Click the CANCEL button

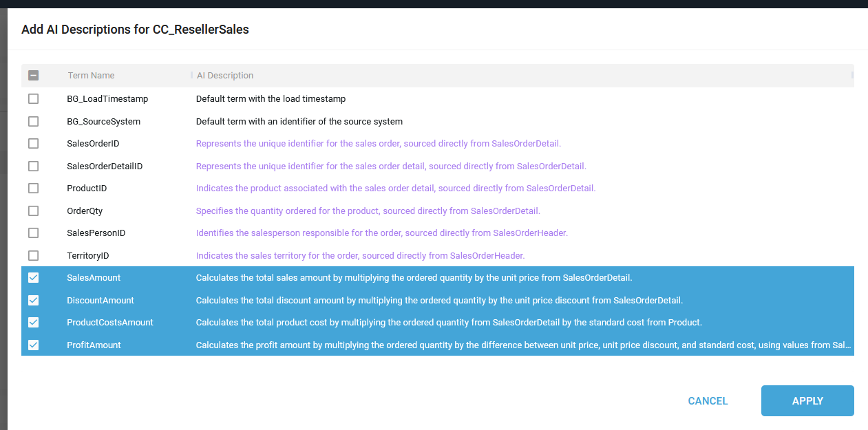coord(708,401)
